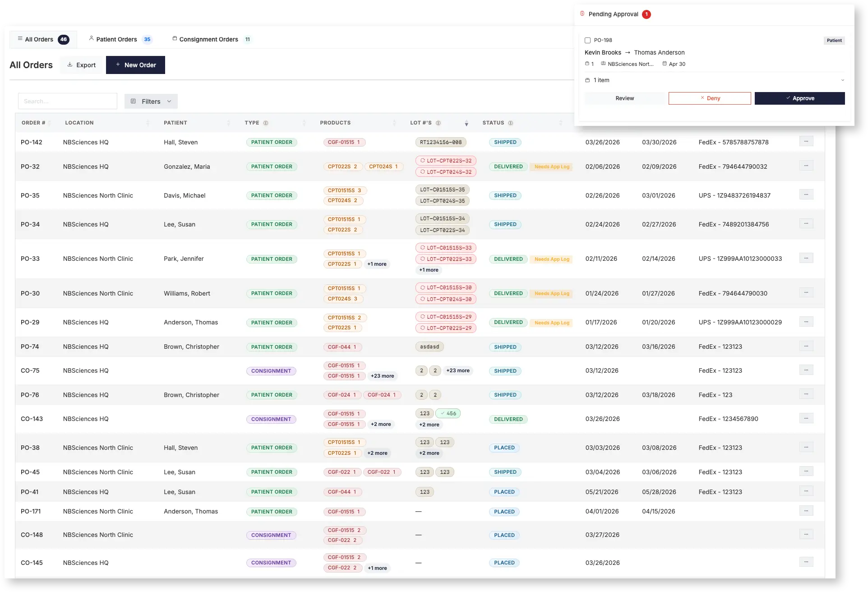Sort by the Lot #'s column arrow
This screenshot has height=592, width=868.
(466, 124)
